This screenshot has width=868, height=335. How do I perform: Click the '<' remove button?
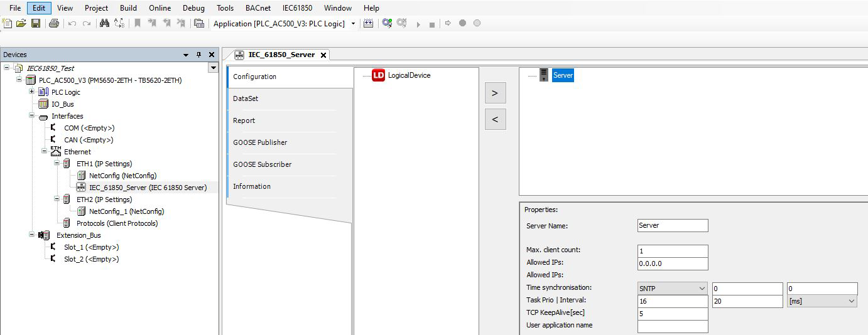495,119
